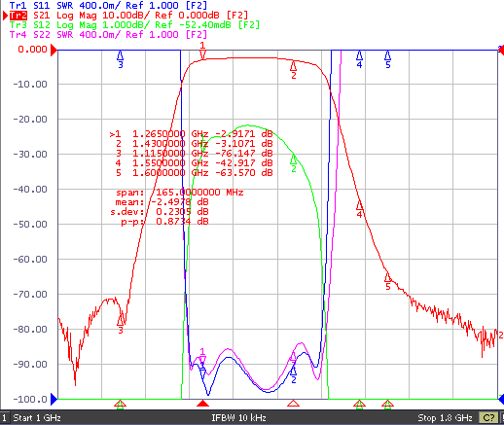Click the IFBW 10 kHz setting

(x=238, y=418)
